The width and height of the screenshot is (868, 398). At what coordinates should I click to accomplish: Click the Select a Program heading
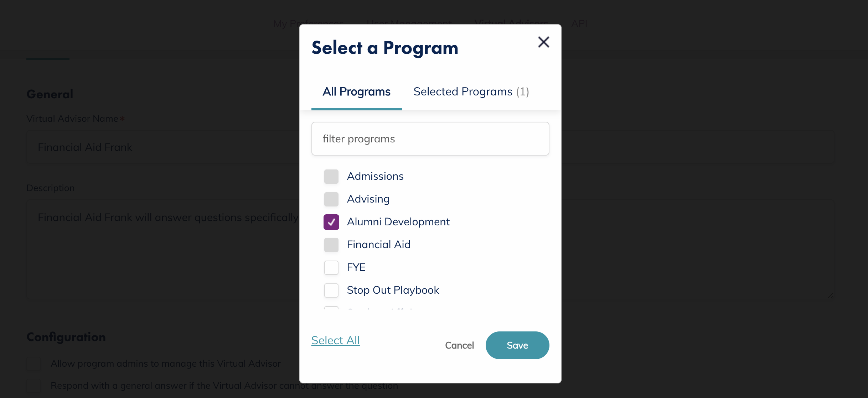(385, 48)
